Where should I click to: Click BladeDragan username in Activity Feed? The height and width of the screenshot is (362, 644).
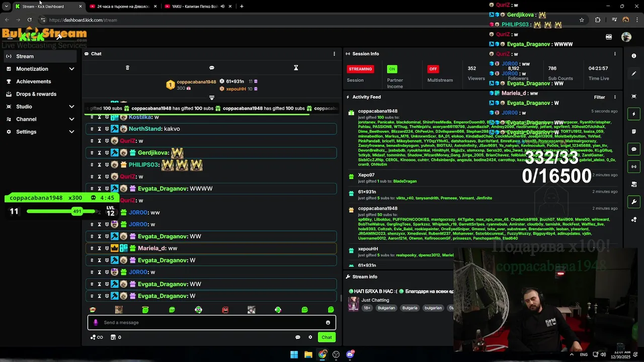pos(405,181)
